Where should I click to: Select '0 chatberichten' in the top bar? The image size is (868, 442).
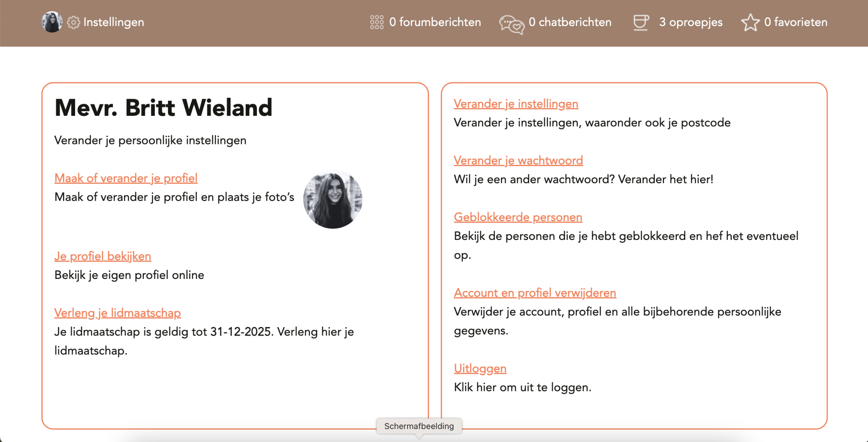tap(570, 22)
